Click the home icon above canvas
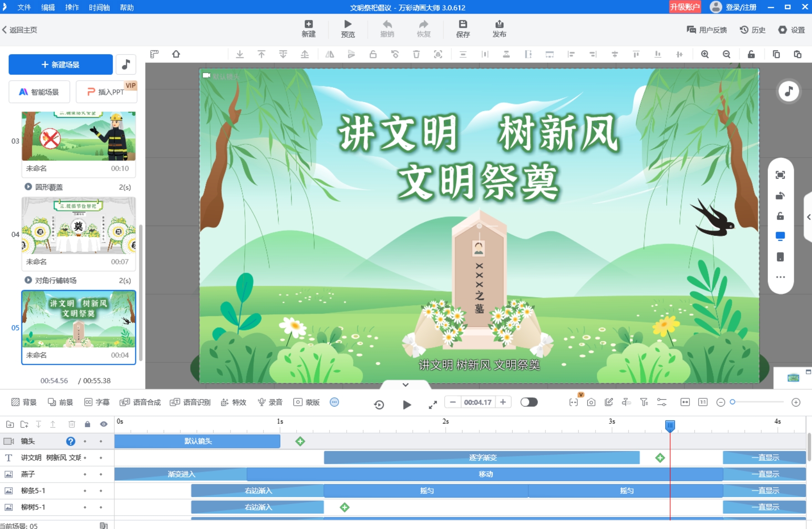This screenshot has height=529, width=812. click(176, 54)
